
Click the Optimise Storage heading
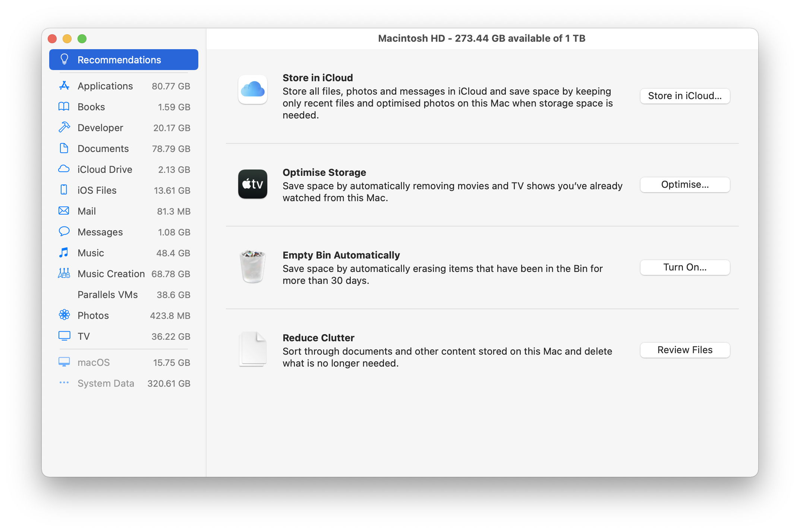[x=324, y=172]
